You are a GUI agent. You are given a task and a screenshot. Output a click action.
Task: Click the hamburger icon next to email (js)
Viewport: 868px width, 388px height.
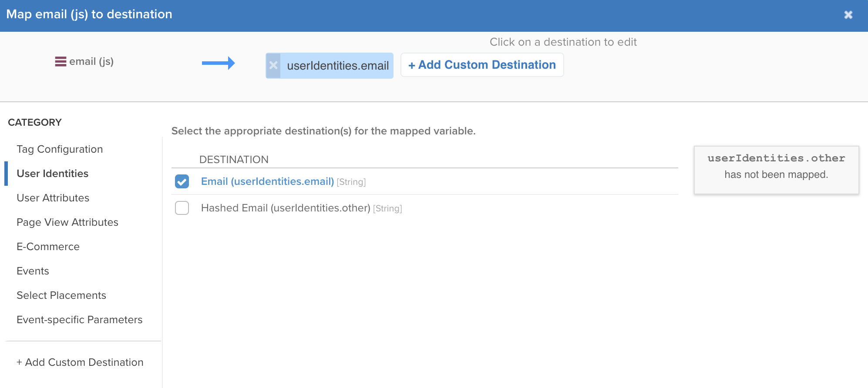61,61
